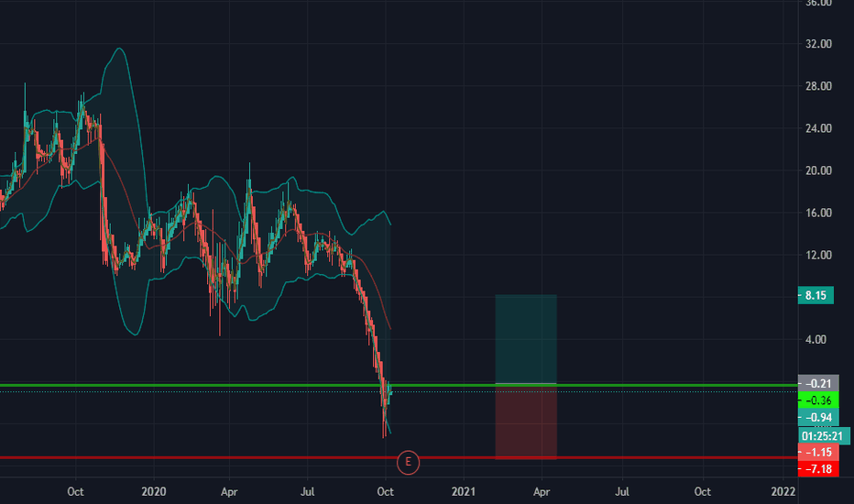Click the 28.00 price axis label

818,86
